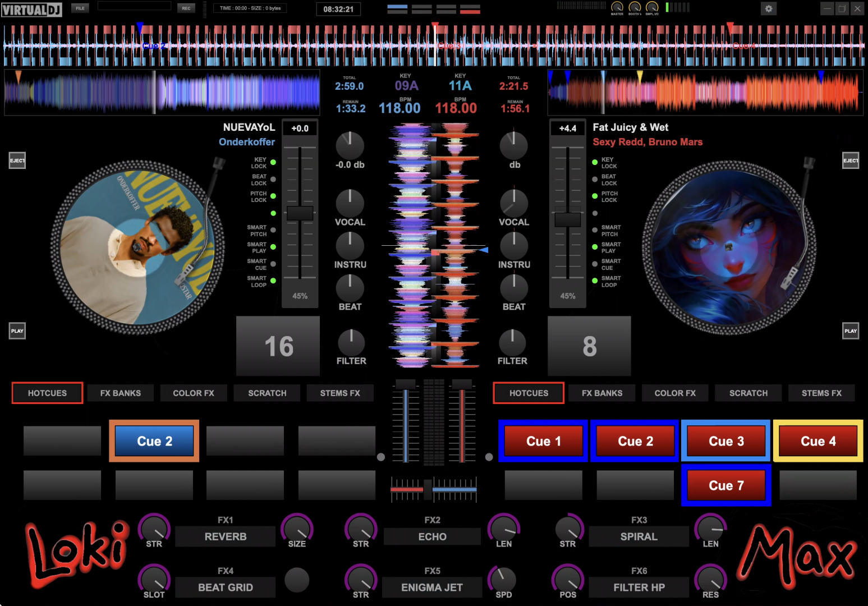
Task: Toggle SMART CUE on right deck
Action: coord(595,264)
